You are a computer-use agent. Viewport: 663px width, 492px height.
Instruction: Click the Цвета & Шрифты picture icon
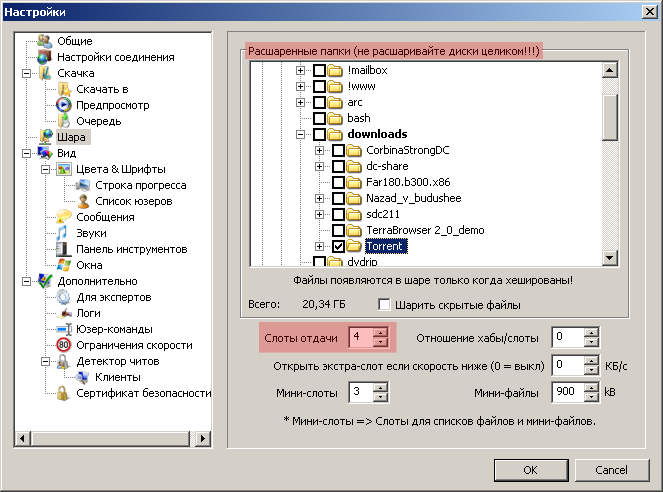click(x=64, y=169)
